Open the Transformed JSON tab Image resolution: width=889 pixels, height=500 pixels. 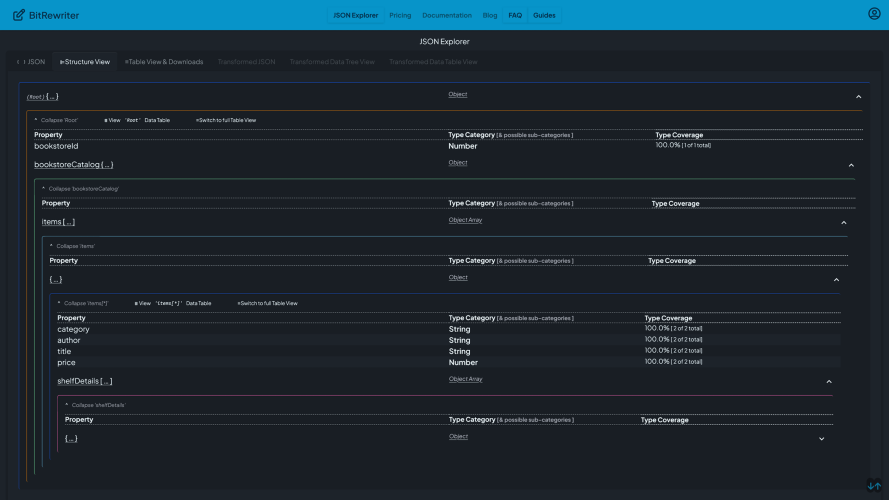point(246,62)
